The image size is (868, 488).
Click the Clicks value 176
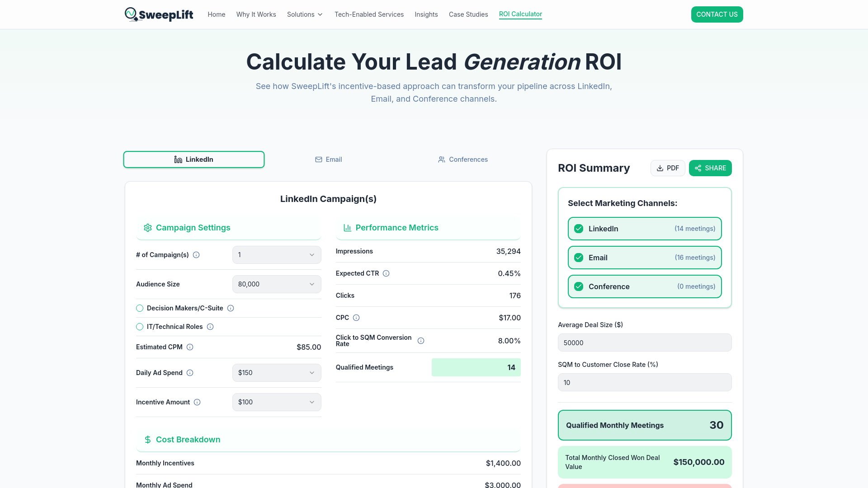point(515,296)
